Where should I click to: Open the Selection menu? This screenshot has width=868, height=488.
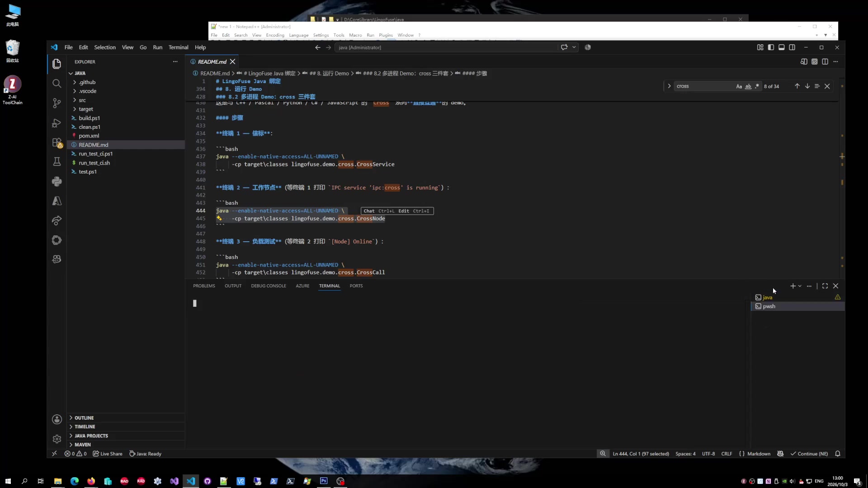click(105, 47)
